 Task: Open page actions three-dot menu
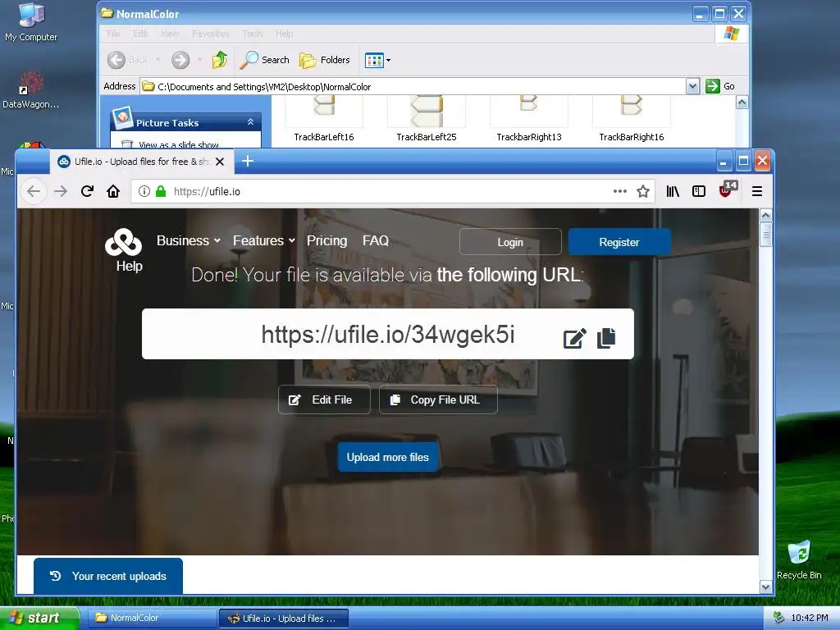click(620, 191)
